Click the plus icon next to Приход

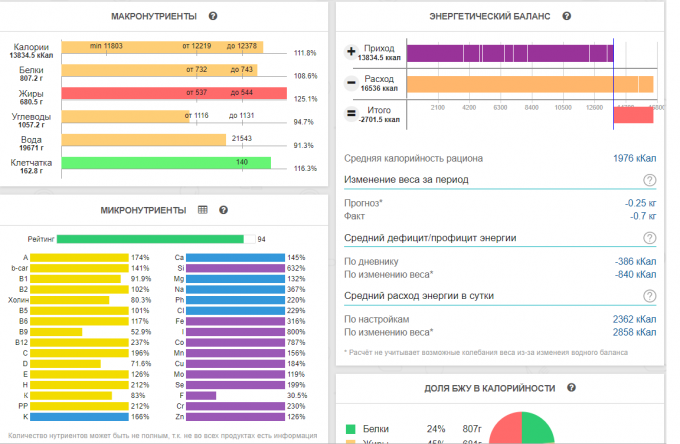pos(351,52)
